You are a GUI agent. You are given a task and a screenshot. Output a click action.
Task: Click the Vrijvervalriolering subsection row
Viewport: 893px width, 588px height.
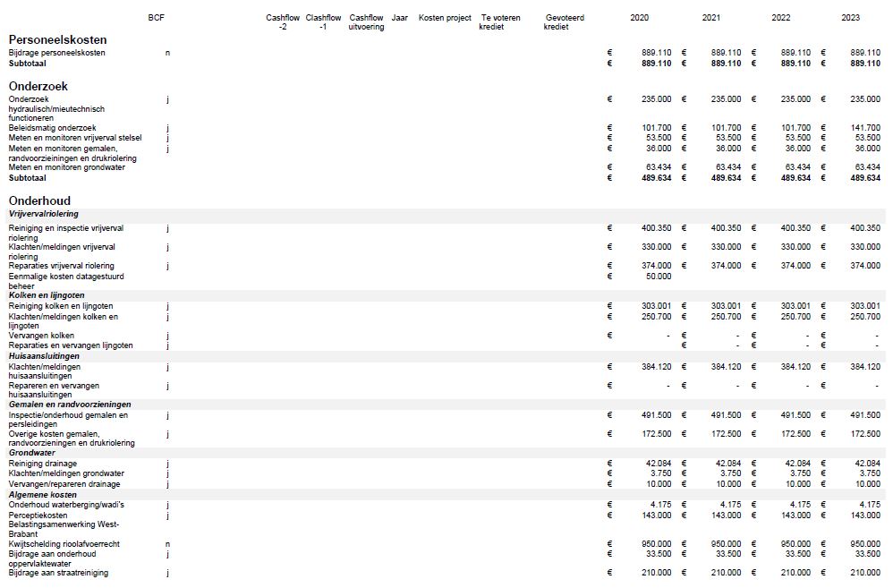[44, 214]
